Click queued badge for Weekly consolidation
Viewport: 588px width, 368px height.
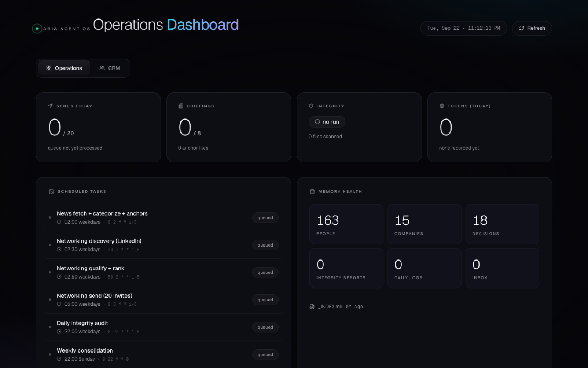[265, 355]
